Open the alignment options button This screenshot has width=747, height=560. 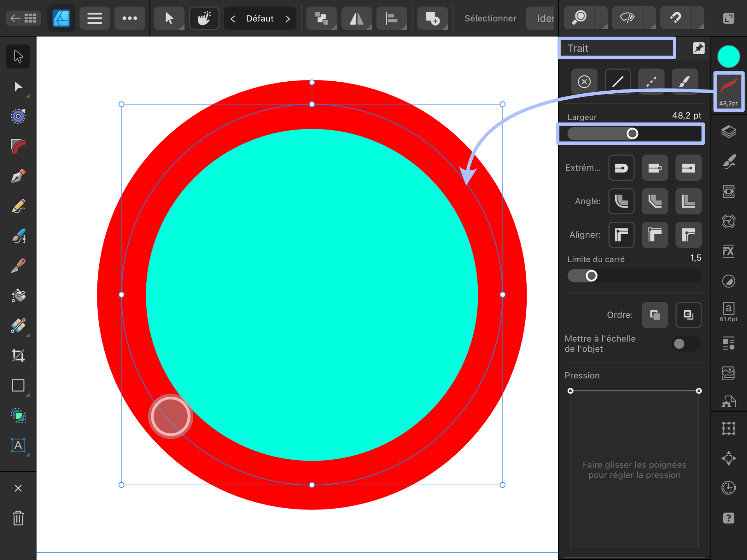[x=391, y=18]
